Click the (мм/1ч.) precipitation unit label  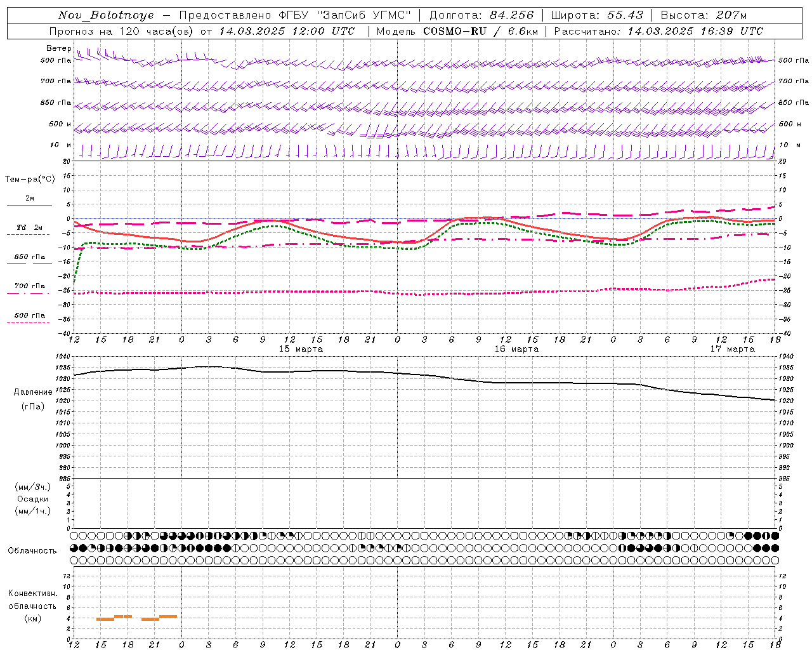pos(33,511)
